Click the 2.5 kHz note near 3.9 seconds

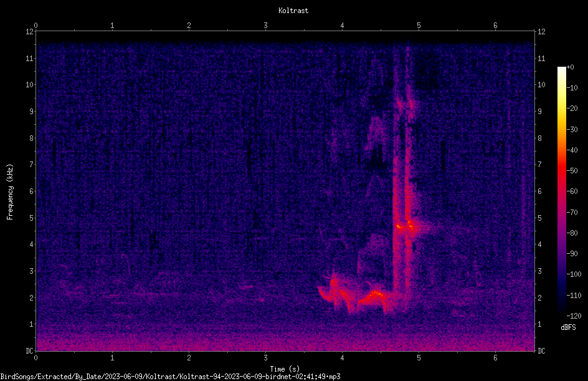(333, 282)
